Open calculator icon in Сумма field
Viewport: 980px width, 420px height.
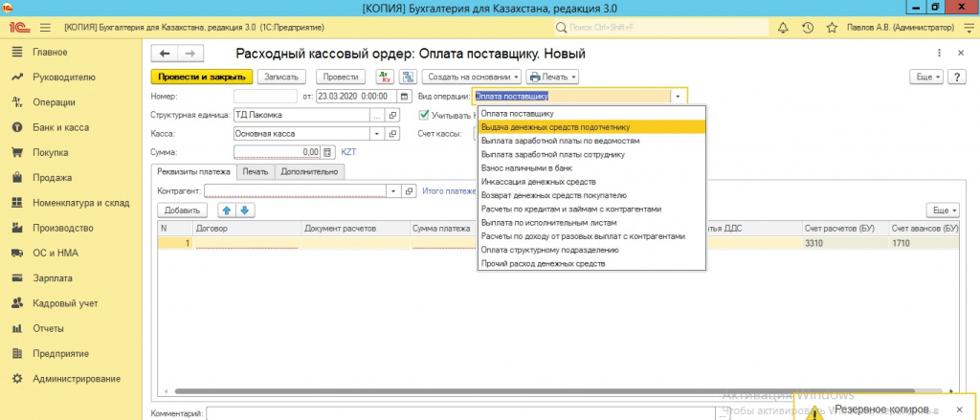point(326,152)
